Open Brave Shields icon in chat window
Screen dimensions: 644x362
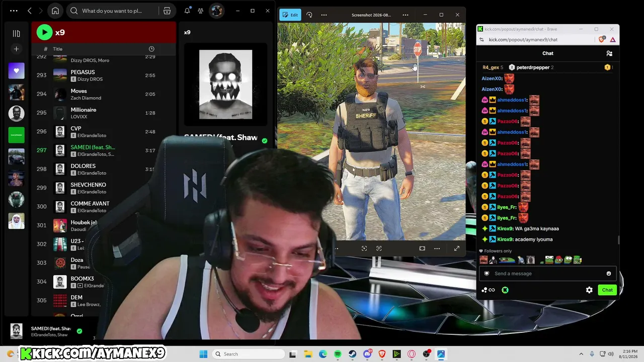[x=602, y=40]
